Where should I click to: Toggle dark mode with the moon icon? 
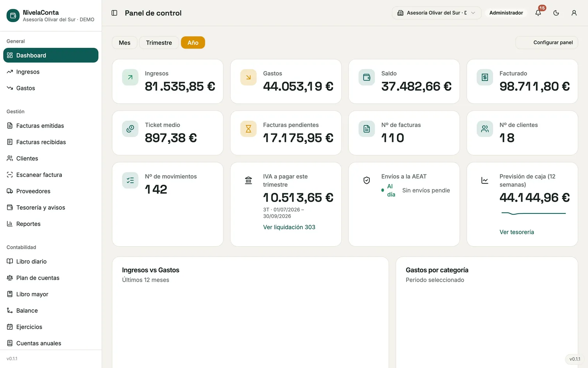(x=556, y=13)
